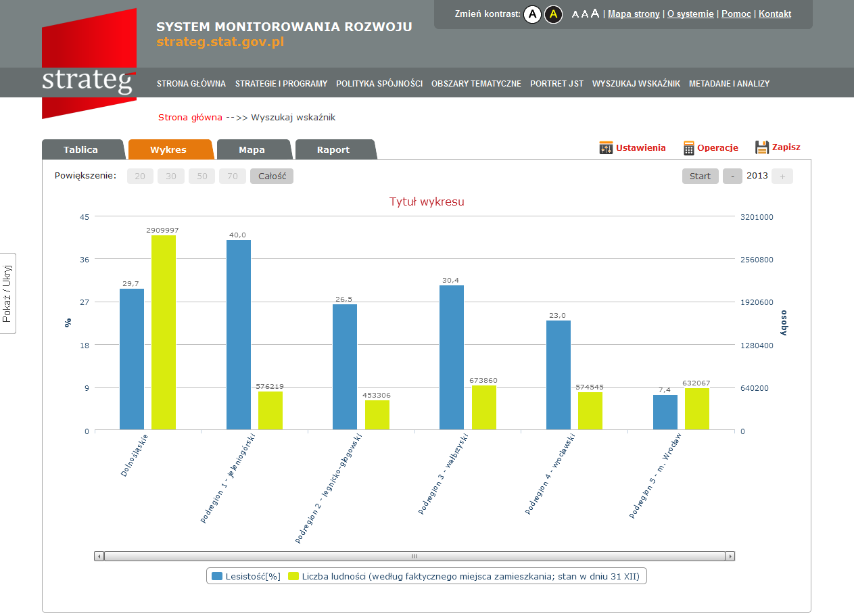The image size is (854, 616).
Task: Click Strona główna breadcrumb link
Action: (190, 117)
